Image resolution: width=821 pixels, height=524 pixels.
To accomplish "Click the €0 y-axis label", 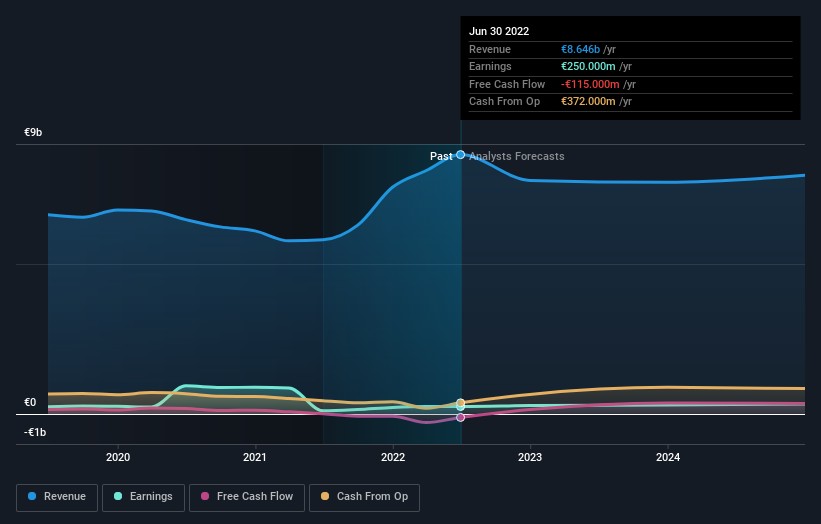I will 30,402.
